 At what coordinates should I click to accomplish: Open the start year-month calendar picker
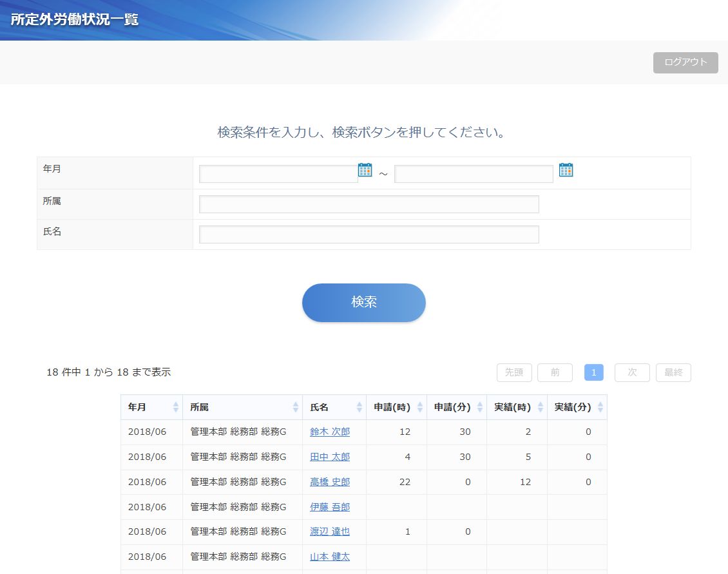365,170
